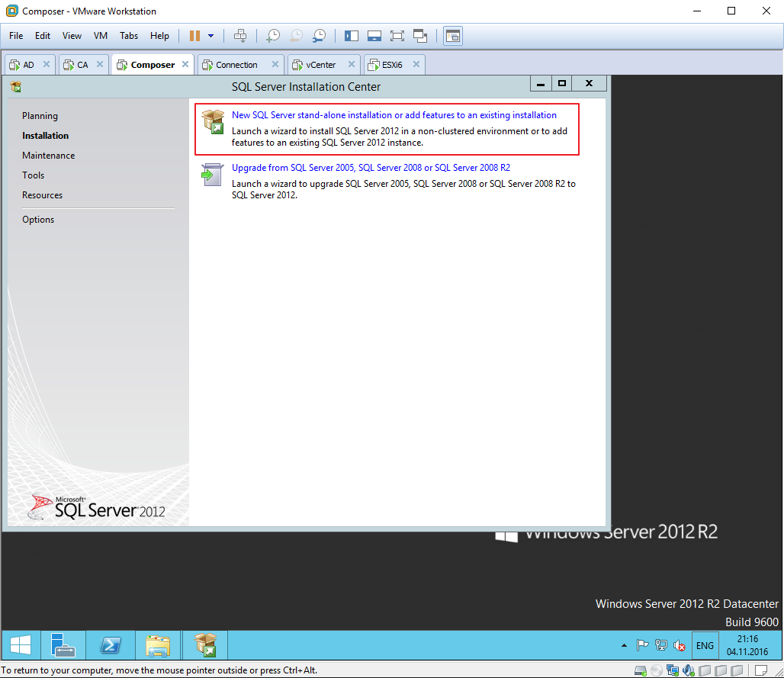Maximize the SQL Server Installation Center window
The height and width of the screenshot is (678, 784).
tap(562, 83)
